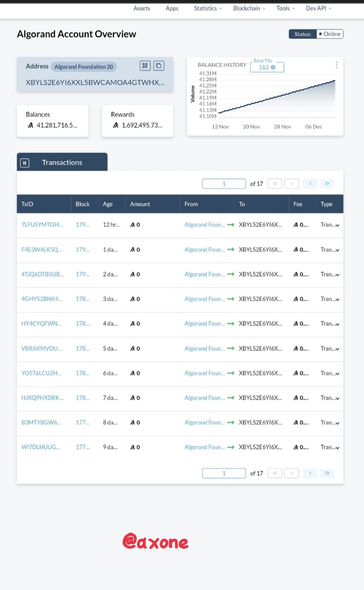Open the Tools dropdown menu

click(286, 8)
